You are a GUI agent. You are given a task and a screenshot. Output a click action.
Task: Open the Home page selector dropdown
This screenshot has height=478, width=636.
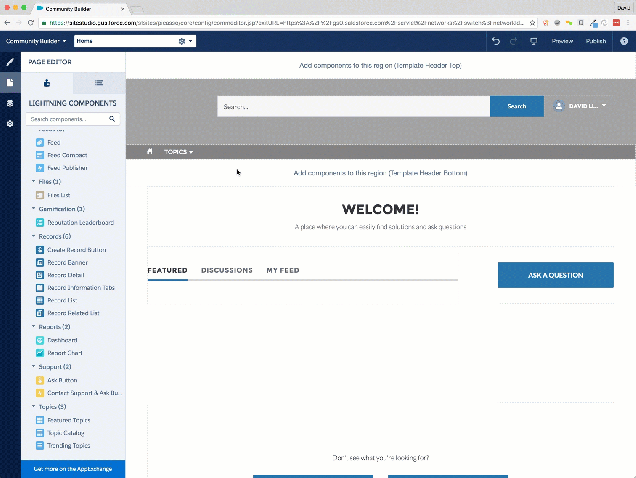click(x=190, y=41)
